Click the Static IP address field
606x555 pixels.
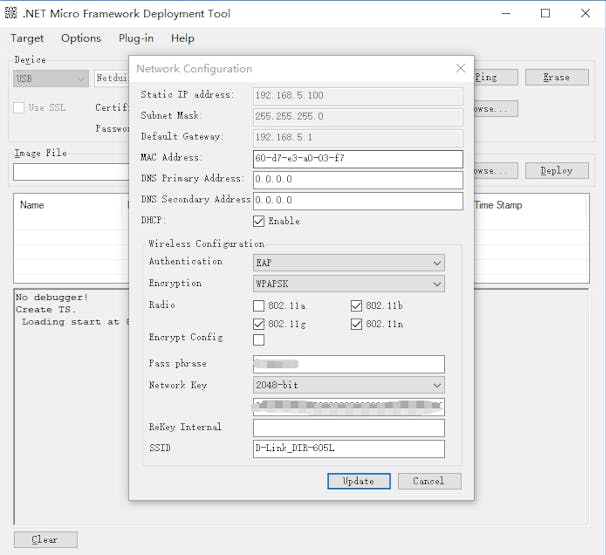click(x=358, y=96)
